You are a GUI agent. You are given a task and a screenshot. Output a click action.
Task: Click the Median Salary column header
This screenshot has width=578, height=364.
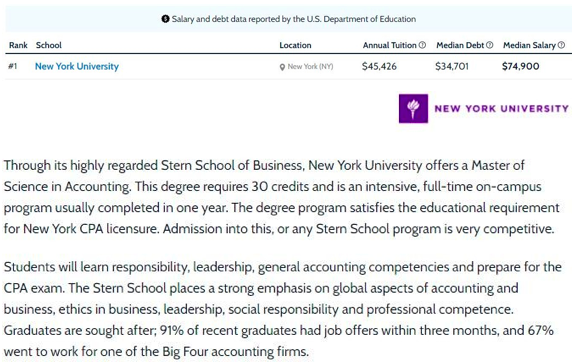[x=529, y=45]
